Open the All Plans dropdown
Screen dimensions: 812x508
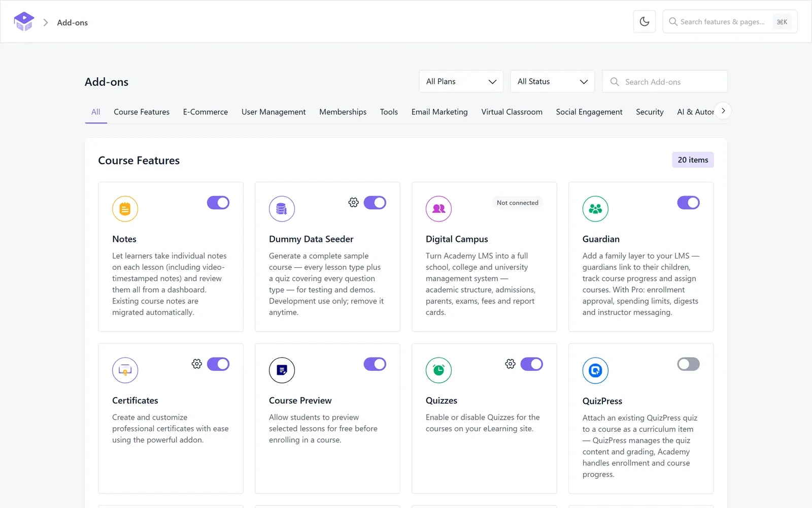(461, 81)
